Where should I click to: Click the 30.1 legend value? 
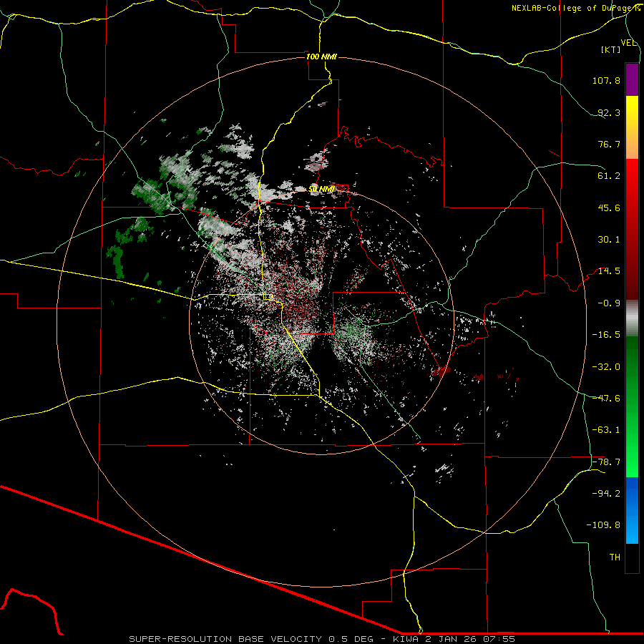click(609, 240)
